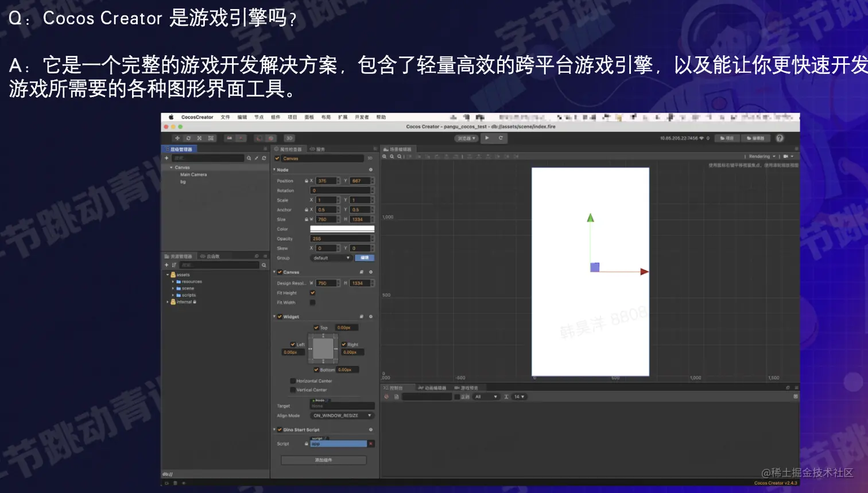Viewport: 868px width, 493px height.
Task: Click the asset sort icon
Action: [x=174, y=265]
